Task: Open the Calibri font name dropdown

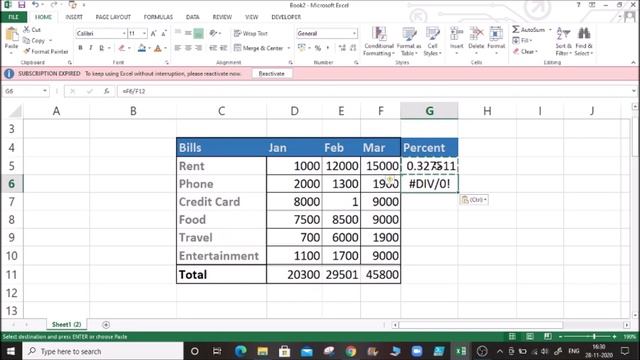Action: pos(124,33)
